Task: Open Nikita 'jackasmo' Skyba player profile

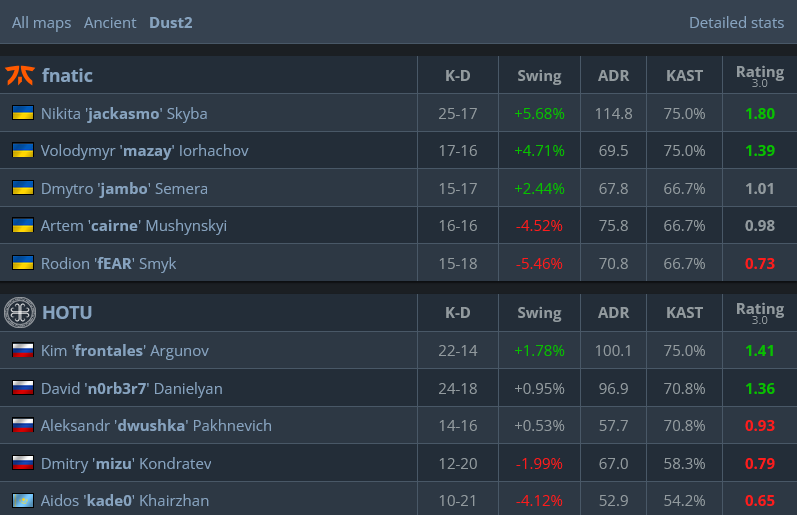Action: [x=124, y=113]
